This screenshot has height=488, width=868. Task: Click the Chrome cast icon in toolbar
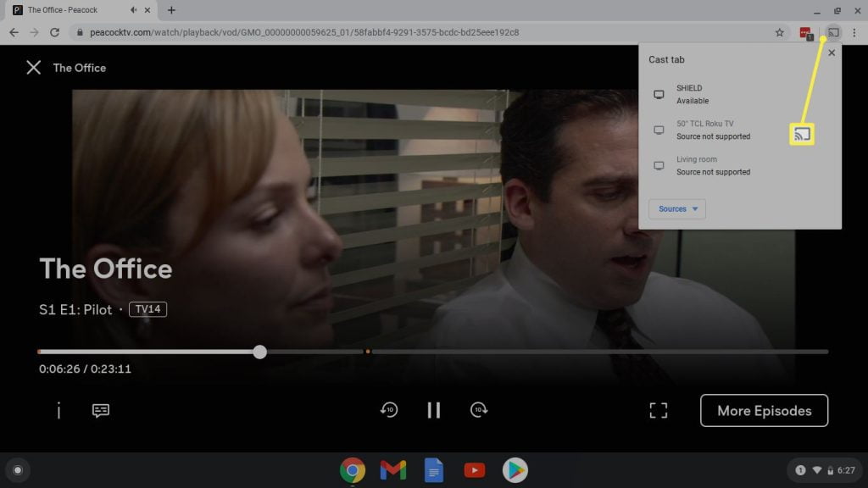pos(833,33)
